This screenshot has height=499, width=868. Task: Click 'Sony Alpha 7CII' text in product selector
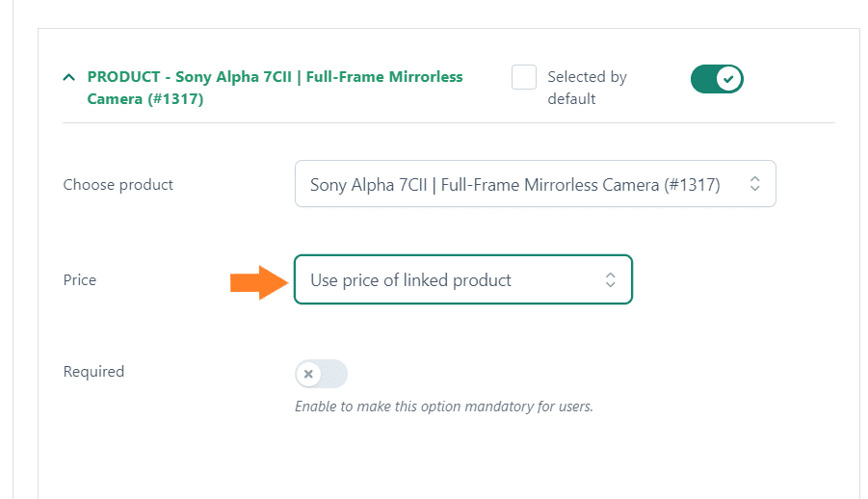tap(369, 184)
